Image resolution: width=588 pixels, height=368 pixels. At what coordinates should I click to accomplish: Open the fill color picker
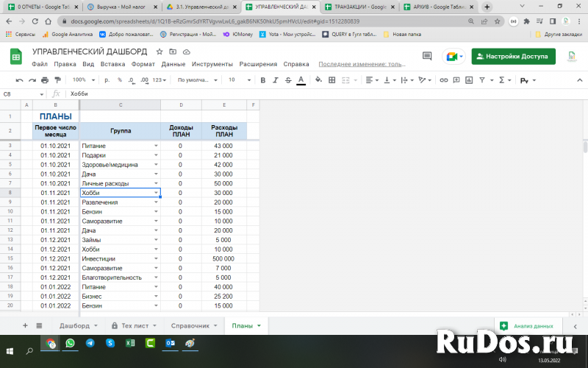(318, 79)
